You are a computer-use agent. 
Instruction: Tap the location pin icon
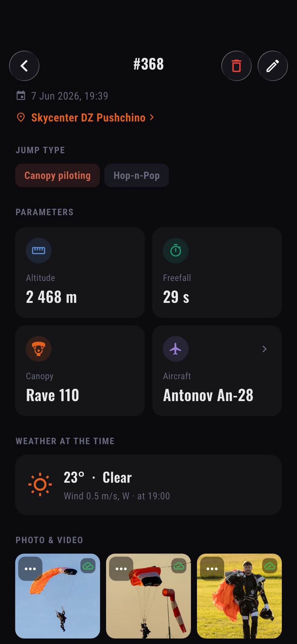21,117
